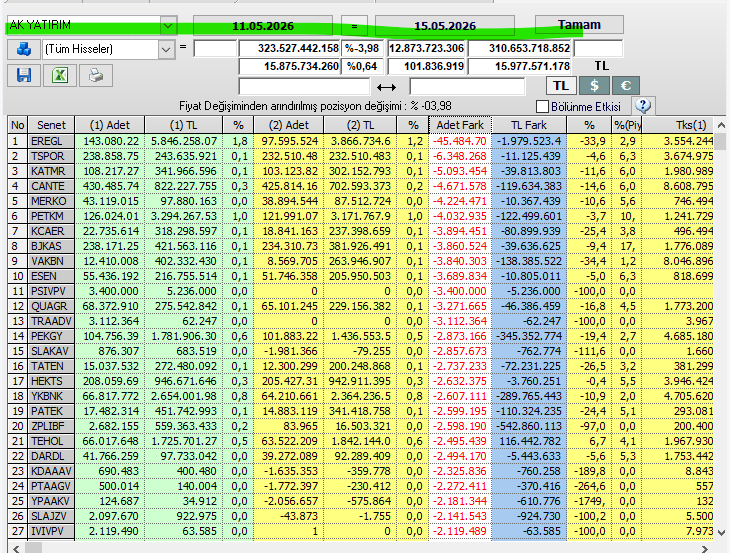Click the printer icon
The image size is (730, 553).
point(96,75)
